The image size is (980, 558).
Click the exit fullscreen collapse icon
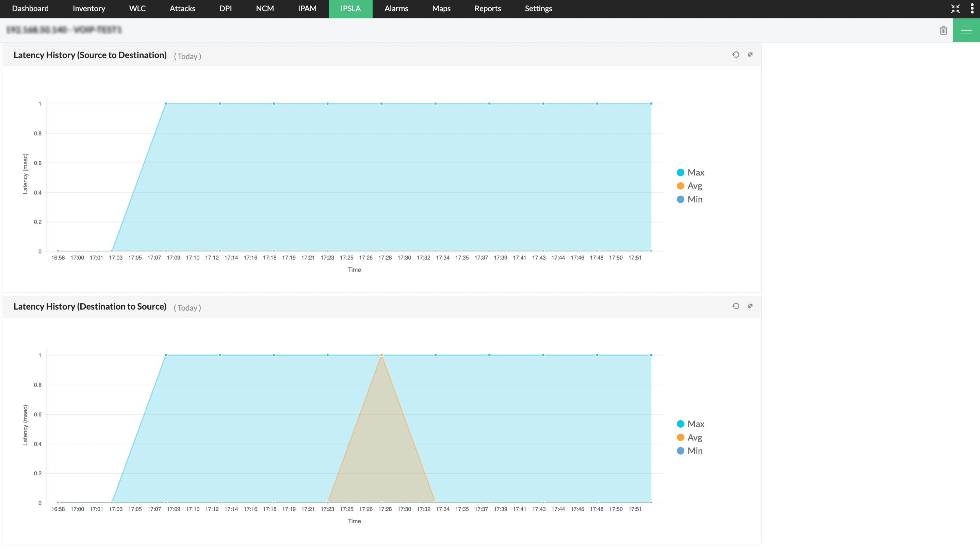955,9
